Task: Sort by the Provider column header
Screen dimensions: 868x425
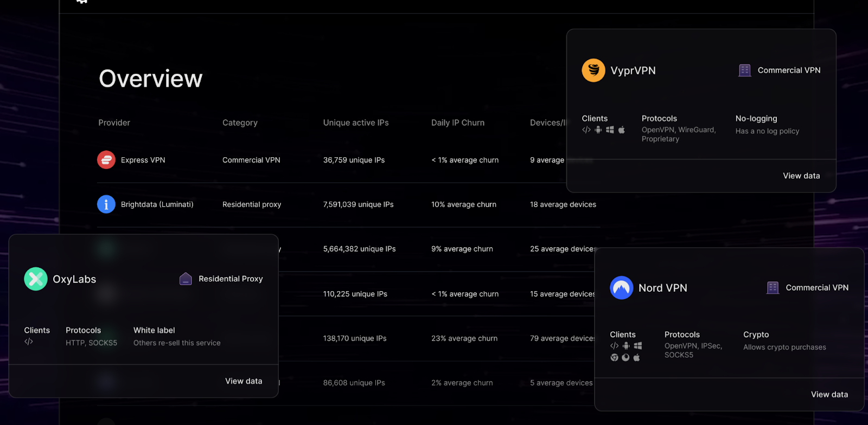Action: tap(114, 123)
